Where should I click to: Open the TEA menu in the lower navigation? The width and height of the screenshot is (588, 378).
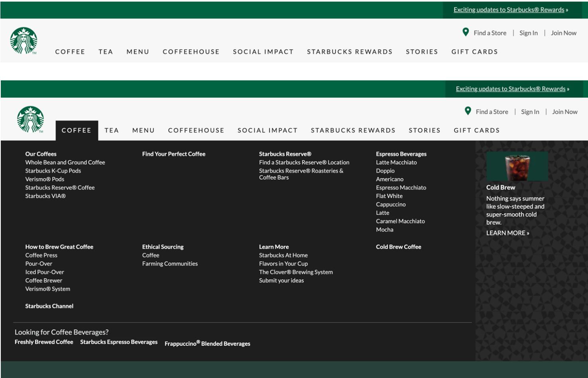112,131
